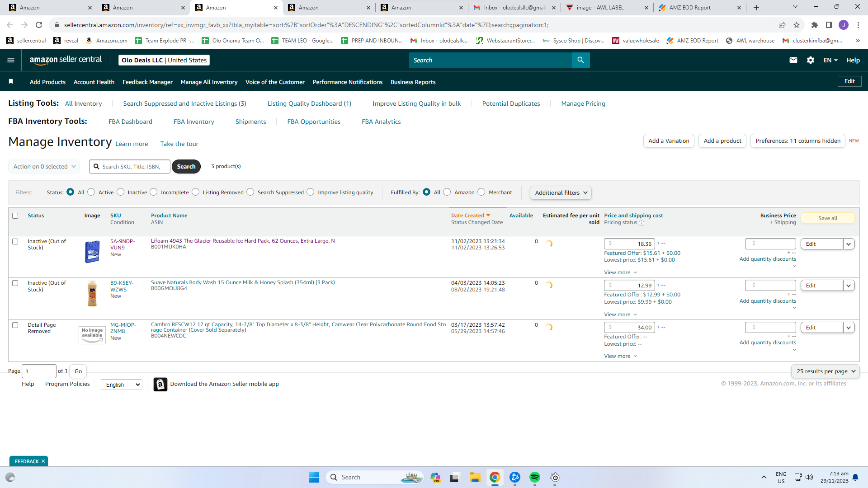Open the Edit dropdown arrow for Lifoam row
The height and width of the screenshot is (488, 868).
click(x=849, y=244)
